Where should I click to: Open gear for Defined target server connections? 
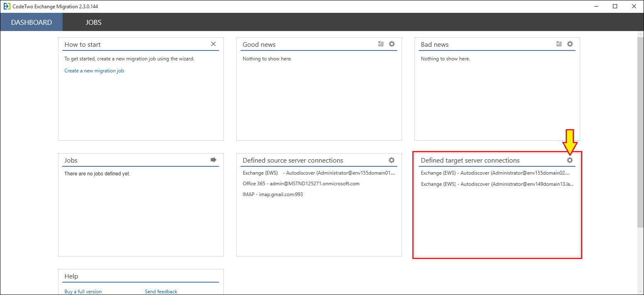point(570,160)
